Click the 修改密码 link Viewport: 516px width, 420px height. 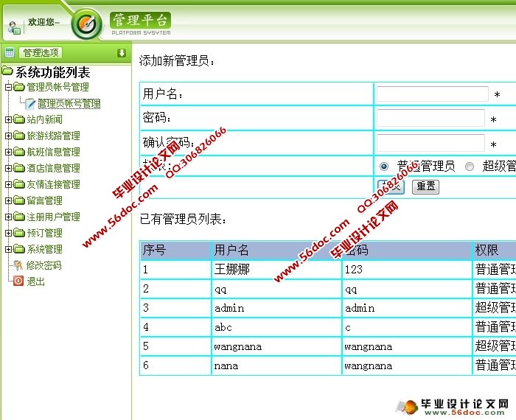point(43,265)
